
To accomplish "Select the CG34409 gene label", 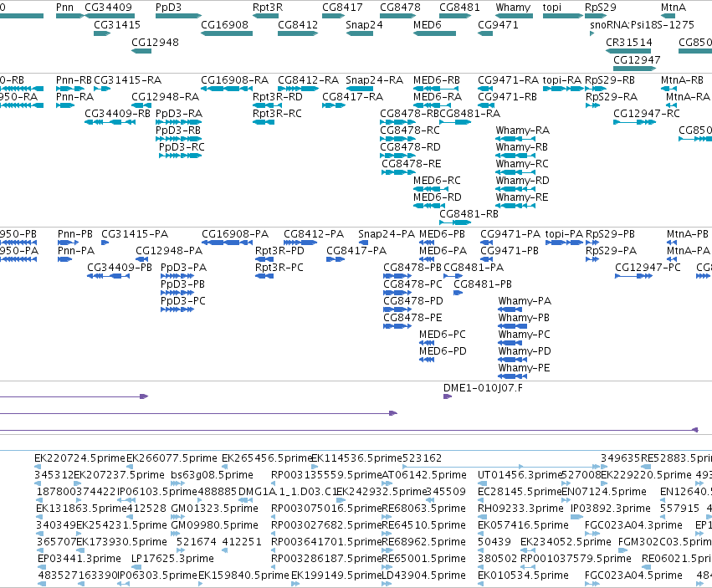I will (108, 8).
